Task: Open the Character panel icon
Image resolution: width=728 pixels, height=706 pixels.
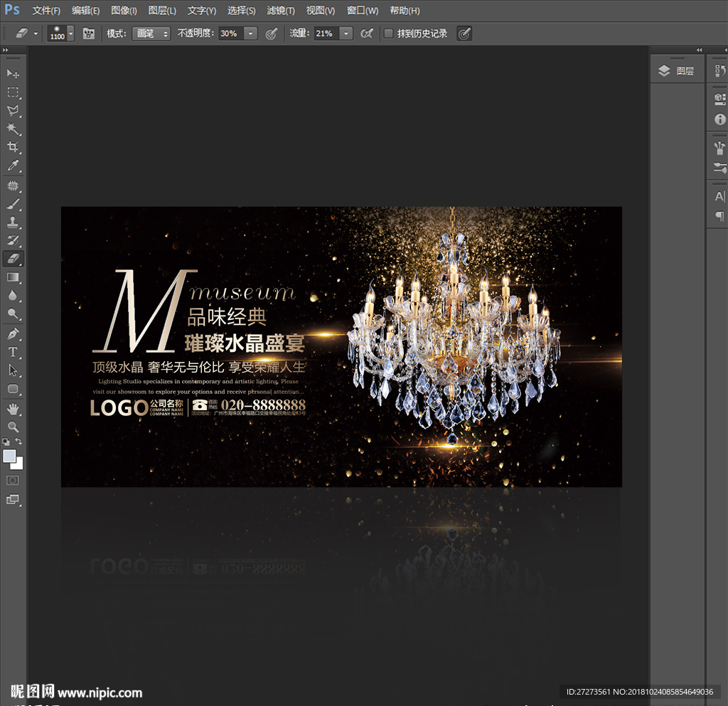Action: point(719,196)
